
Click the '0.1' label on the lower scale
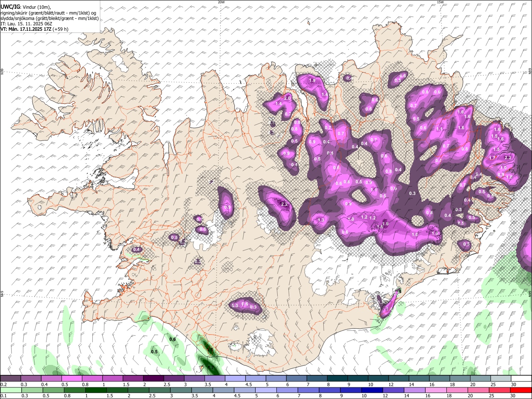click(4, 396)
